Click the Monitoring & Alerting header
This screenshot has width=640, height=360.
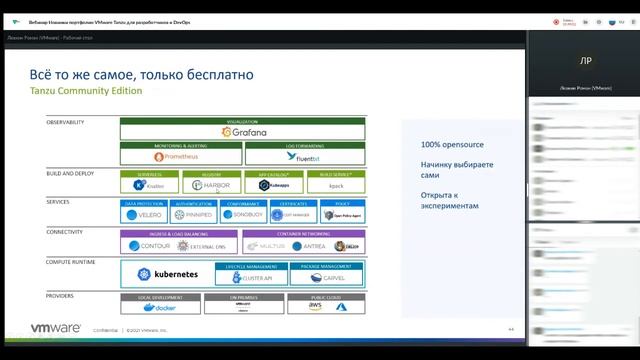pos(181,146)
